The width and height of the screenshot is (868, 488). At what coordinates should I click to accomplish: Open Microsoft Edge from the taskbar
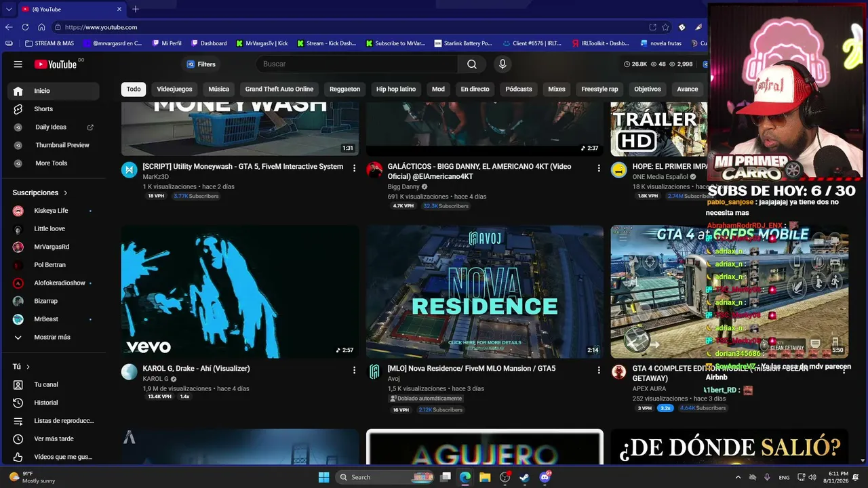[465, 477]
